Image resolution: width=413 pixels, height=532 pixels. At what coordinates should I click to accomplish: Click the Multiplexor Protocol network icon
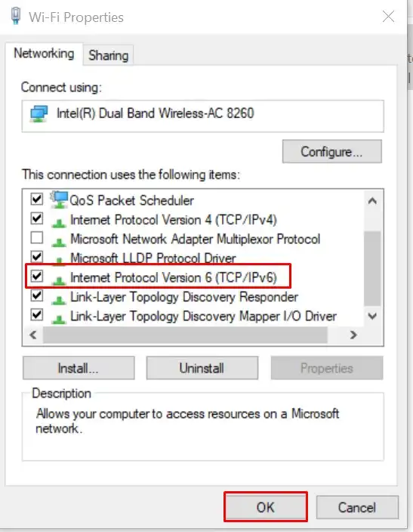coord(59,242)
